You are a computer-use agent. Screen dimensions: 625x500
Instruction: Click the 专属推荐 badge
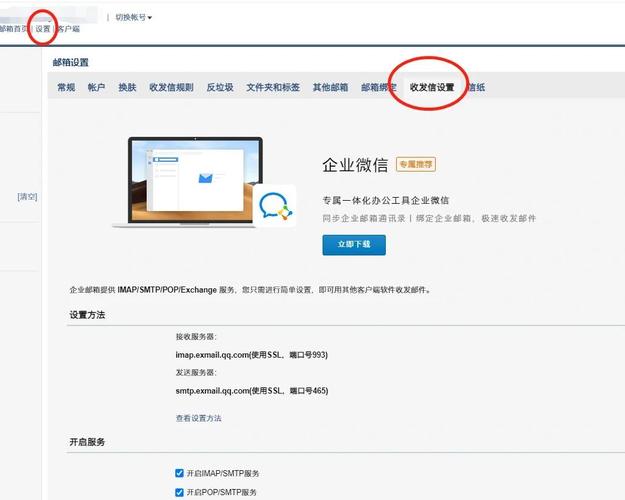point(416,164)
